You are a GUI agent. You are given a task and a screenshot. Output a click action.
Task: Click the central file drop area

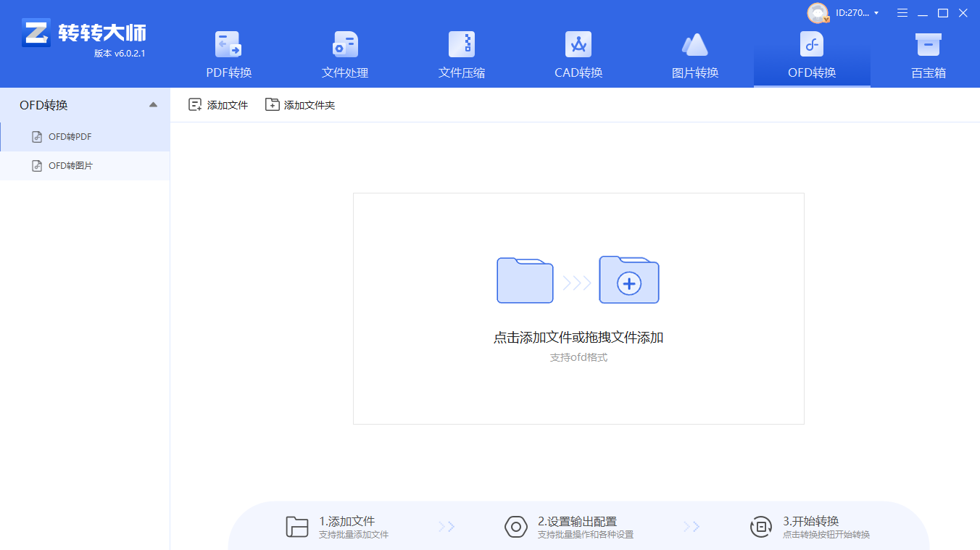tap(578, 308)
